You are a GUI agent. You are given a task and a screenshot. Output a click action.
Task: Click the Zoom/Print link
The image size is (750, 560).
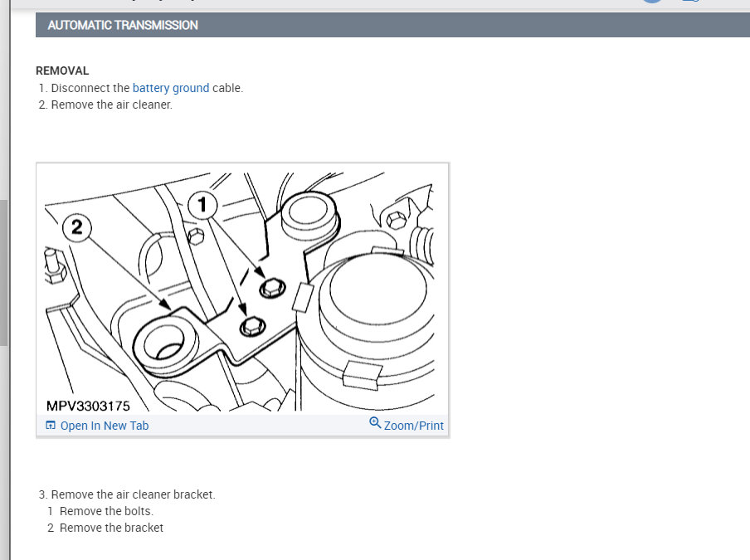coord(414,426)
